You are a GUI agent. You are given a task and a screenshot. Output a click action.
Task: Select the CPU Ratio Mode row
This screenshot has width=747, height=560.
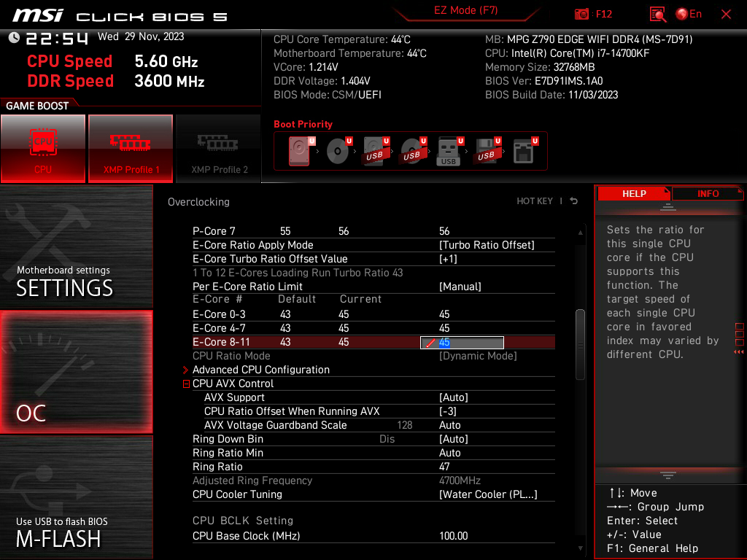coord(373,356)
